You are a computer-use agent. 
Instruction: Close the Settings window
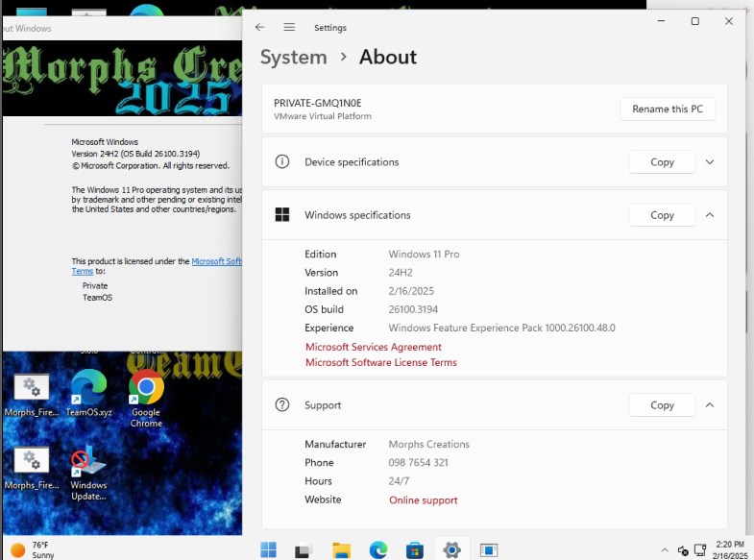click(728, 21)
